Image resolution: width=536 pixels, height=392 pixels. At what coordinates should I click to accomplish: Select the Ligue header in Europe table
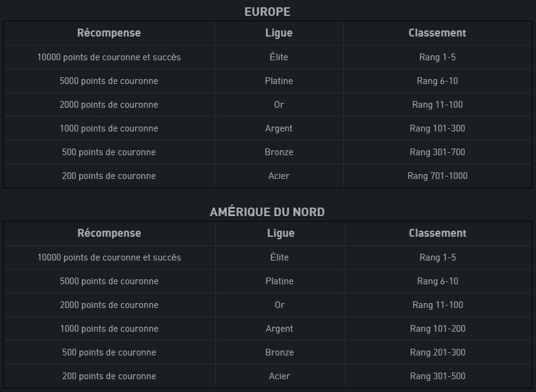point(279,33)
